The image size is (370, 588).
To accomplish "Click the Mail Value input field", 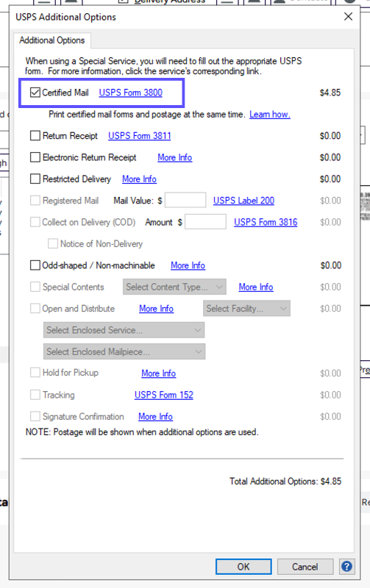I will tap(185, 200).
